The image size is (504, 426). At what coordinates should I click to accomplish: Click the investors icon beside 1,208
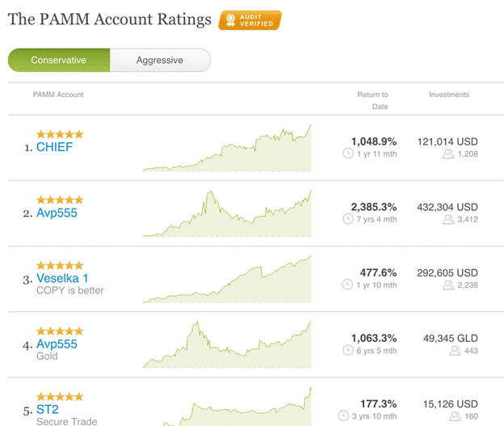pyautogui.click(x=448, y=154)
